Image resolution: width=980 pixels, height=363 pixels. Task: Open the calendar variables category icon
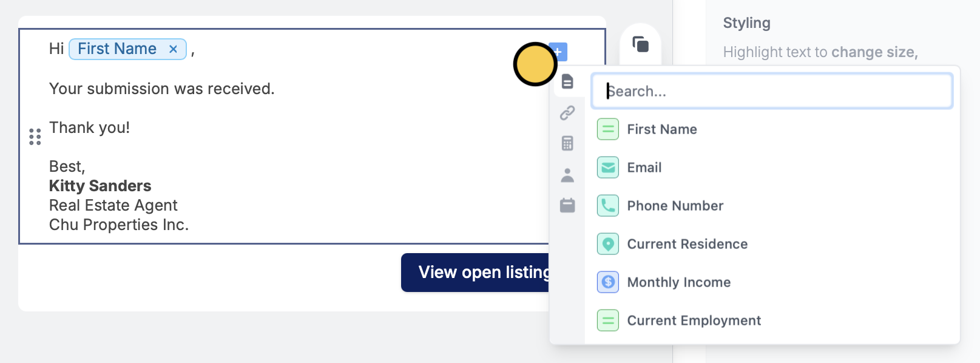pos(567,205)
